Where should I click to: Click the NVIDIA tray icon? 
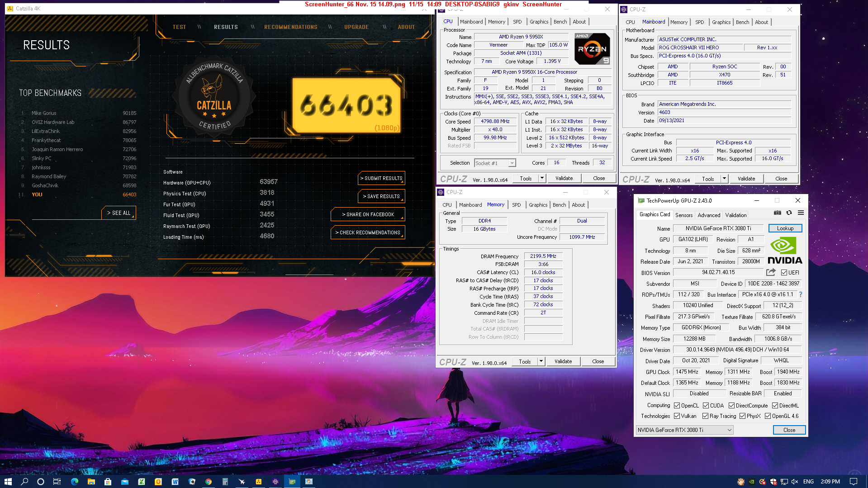click(x=752, y=482)
